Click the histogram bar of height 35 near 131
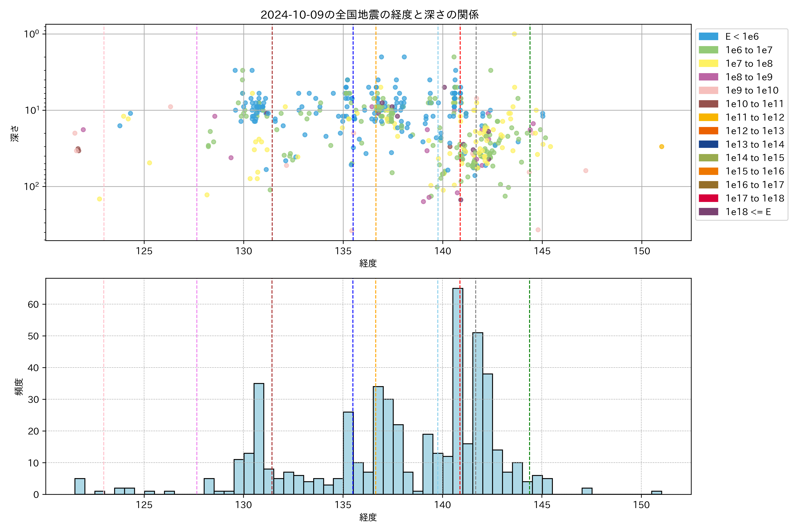 pyautogui.click(x=258, y=438)
